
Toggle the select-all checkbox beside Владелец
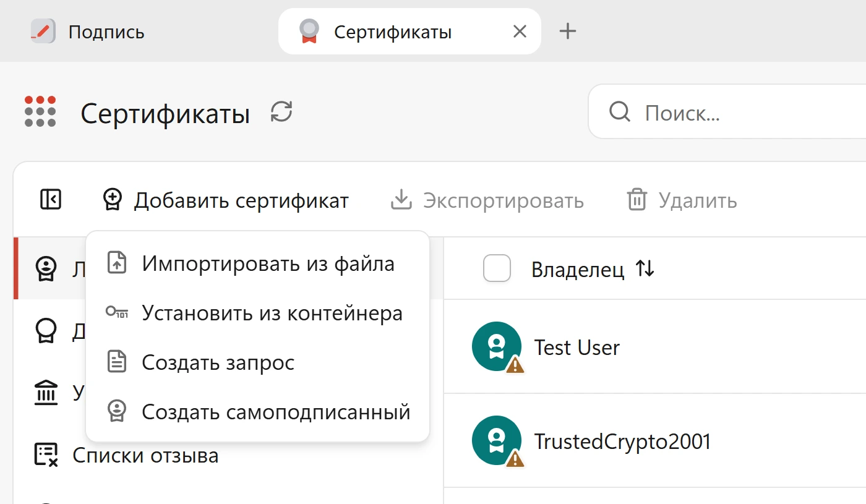(497, 268)
